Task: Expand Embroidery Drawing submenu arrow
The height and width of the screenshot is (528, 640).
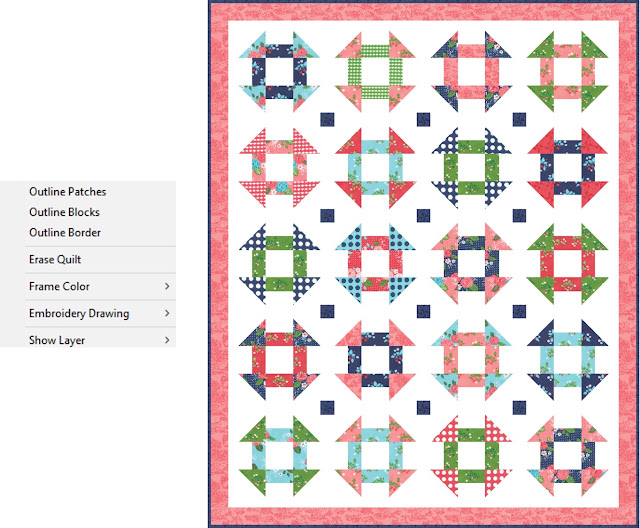Action: (167, 313)
